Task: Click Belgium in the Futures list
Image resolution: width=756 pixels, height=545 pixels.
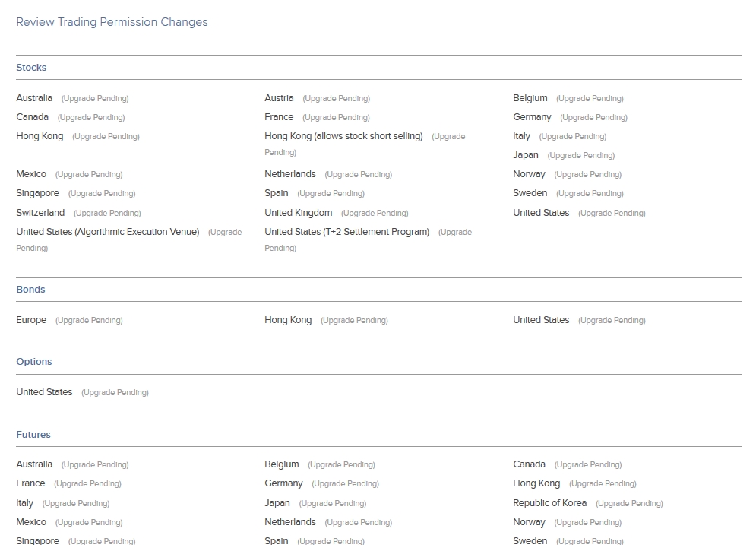Action: click(x=282, y=464)
